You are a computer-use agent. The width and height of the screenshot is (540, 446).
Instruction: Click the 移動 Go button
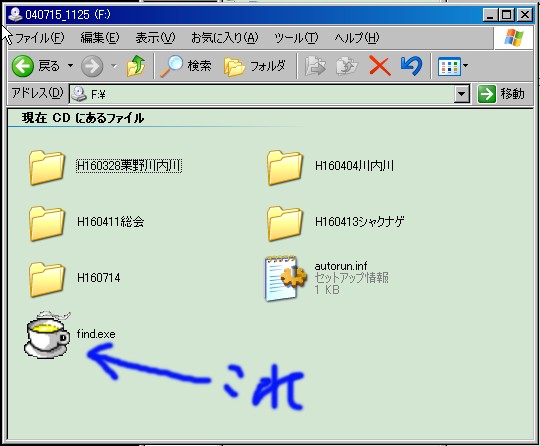(501, 94)
